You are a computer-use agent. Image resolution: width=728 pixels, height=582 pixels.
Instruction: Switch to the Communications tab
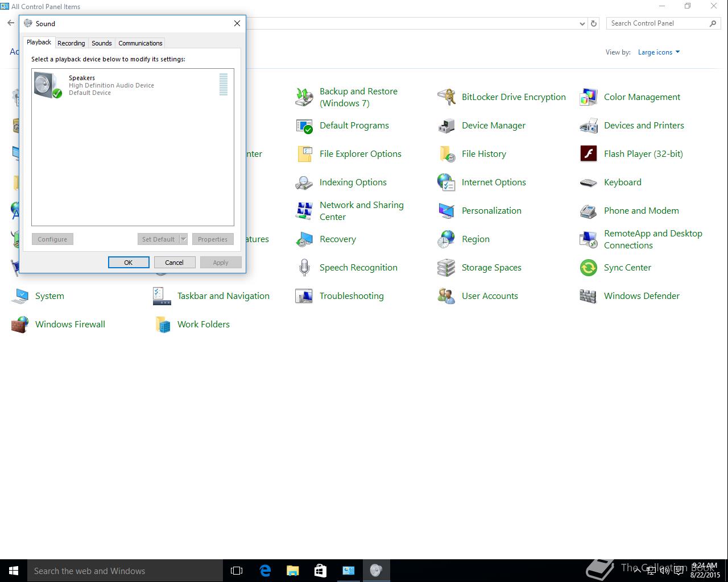140,43
